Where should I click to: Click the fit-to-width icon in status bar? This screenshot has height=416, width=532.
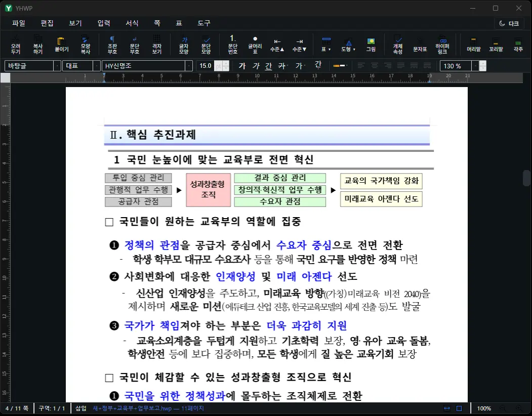coord(447,408)
